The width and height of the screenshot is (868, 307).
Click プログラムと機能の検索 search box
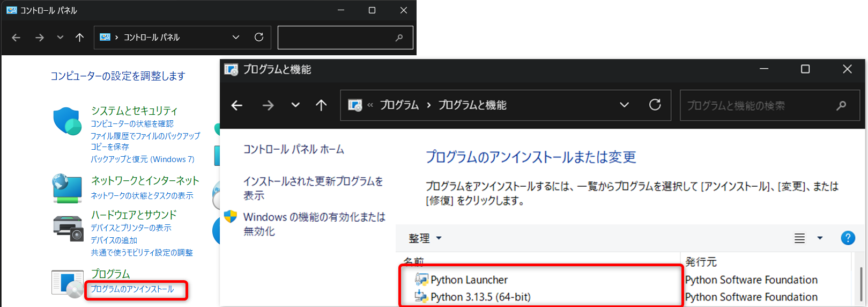tap(770, 105)
